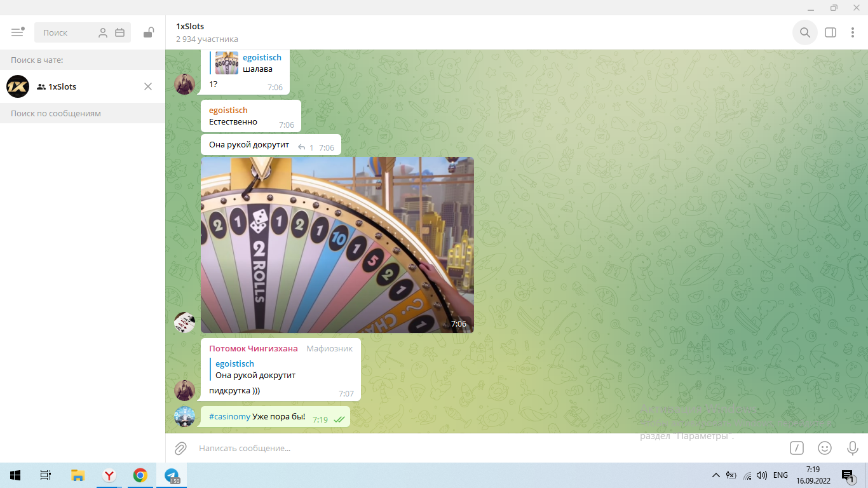Search messages in chat magnifier icon
This screenshot has width=868, height=488.
point(805,32)
